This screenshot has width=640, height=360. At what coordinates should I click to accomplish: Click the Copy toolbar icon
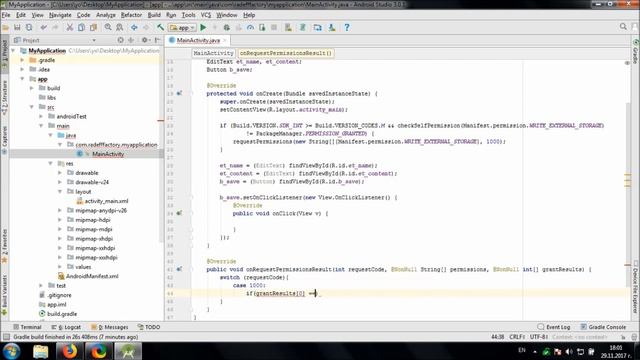[x=81, y=27]
